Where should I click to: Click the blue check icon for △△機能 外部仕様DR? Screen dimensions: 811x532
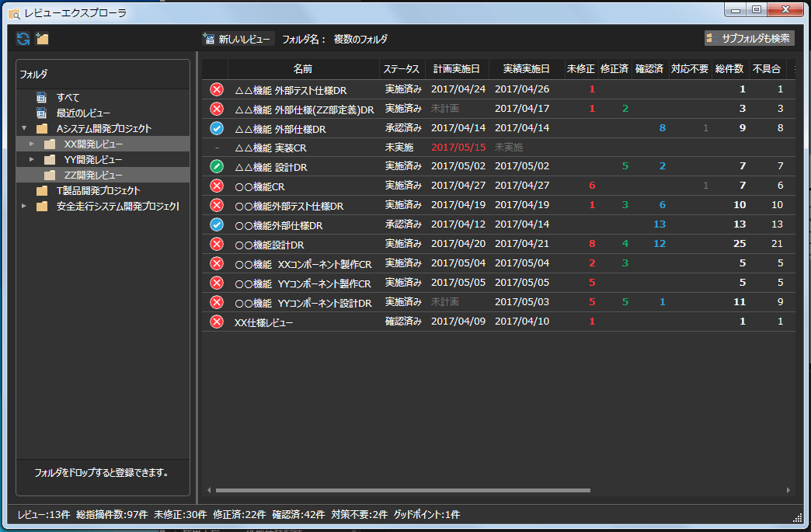217,128
